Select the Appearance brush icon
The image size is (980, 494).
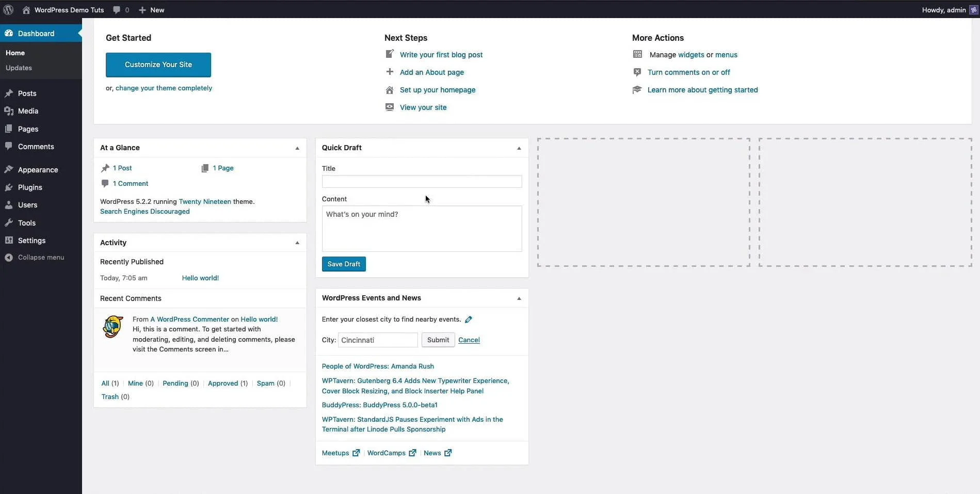tap(8, 169)
